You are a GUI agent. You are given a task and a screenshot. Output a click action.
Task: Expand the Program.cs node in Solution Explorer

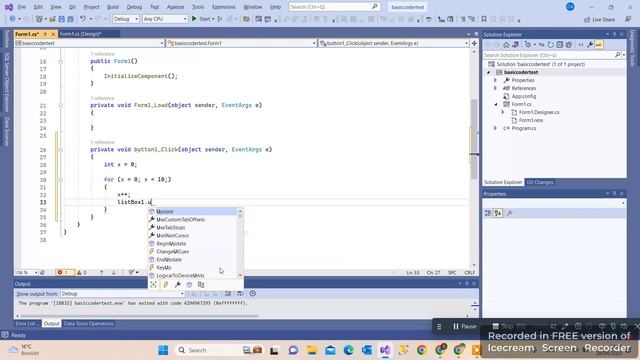pyautogui.click(x=496, y=128)
